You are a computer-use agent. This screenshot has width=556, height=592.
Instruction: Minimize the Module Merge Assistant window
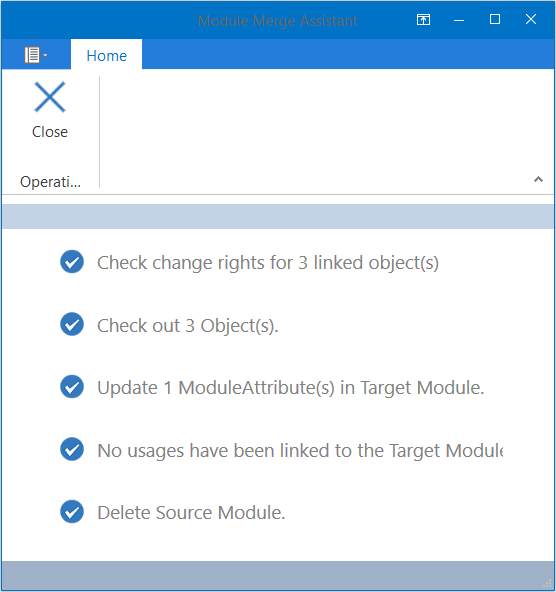[x=459, y=20]
